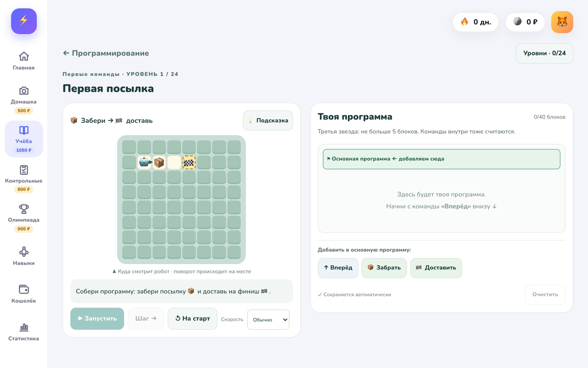Open Домашка camera icon in sidebar

[24, 91]
